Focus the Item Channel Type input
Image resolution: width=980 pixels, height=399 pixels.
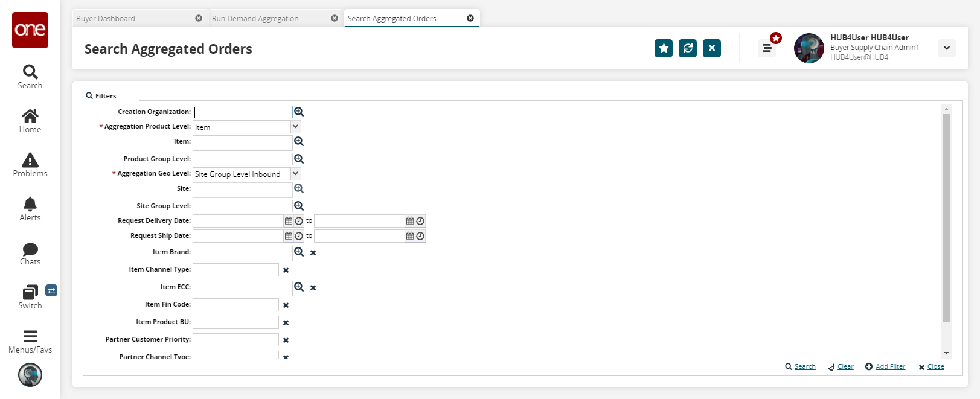(236, 270)
